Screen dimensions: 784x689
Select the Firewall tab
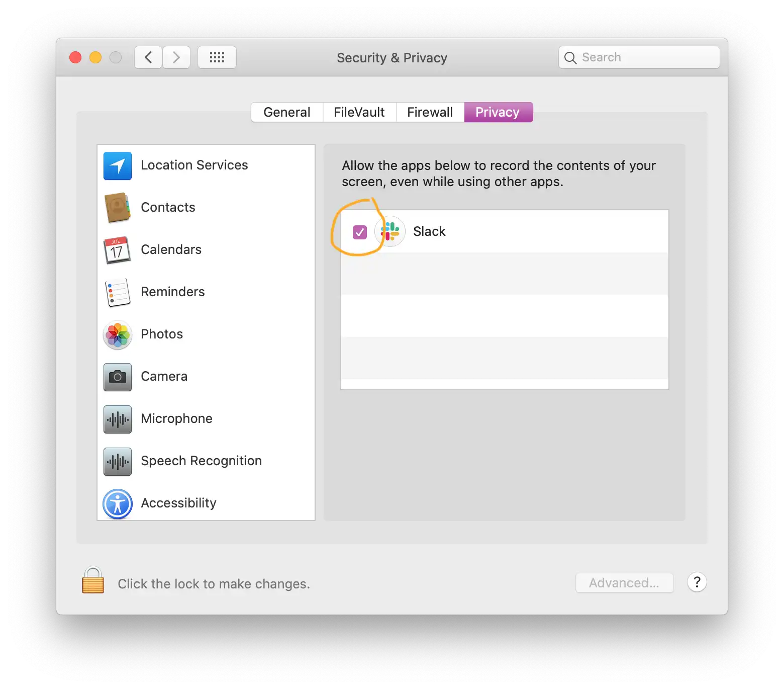[x=430, y=112]
